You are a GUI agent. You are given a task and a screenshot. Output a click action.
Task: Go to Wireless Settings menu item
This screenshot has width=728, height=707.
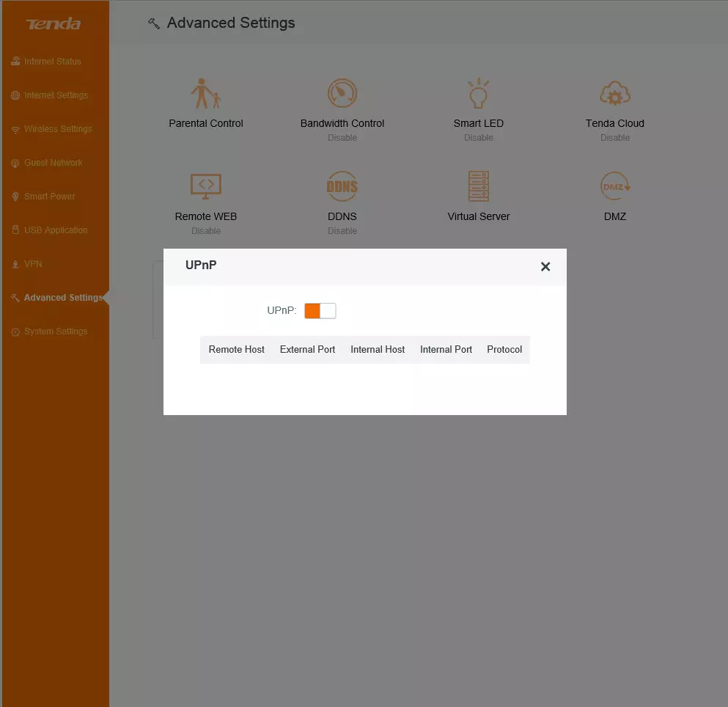click(x=58, y=128)
